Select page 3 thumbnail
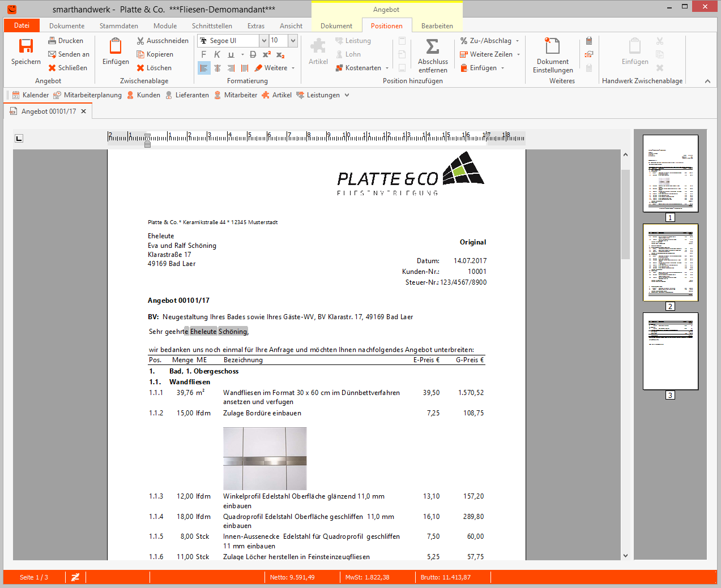This screenshot has height=588, width=721. pyautogui.click(x=671, y=351)
